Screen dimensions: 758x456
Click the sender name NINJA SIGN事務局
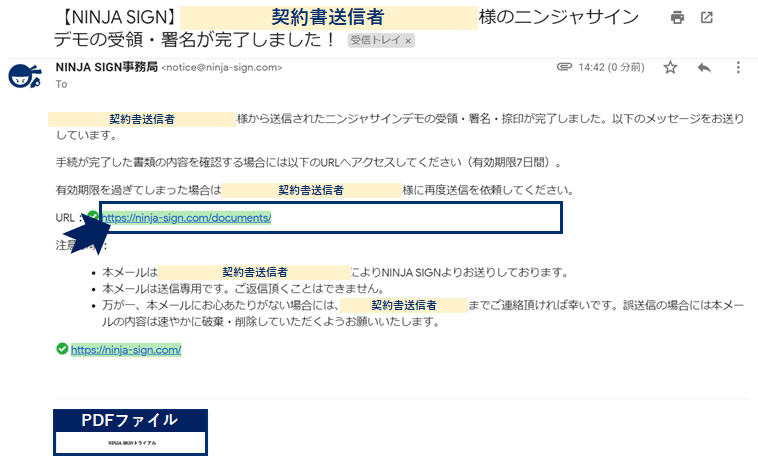click(x=106, y=67)
